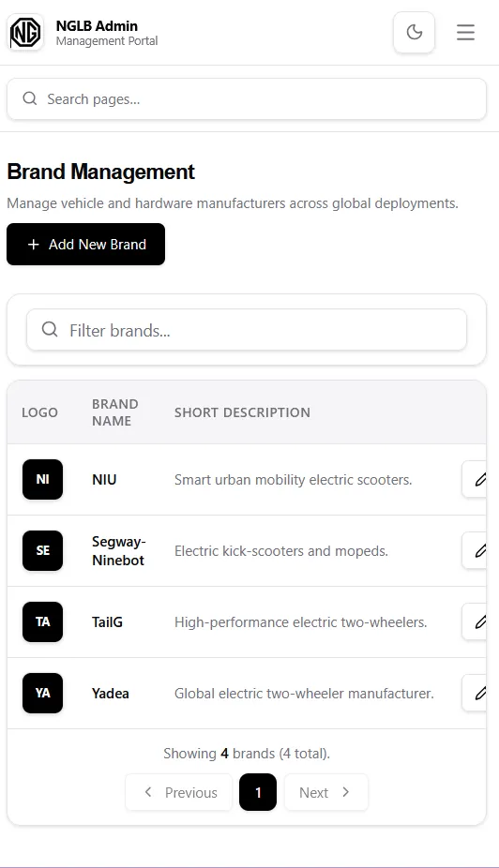Image resolution: width=499 pixels, height=868 pixels.
Task: Select the Segway-Ninebot brand name
Action: pos(118,551)
